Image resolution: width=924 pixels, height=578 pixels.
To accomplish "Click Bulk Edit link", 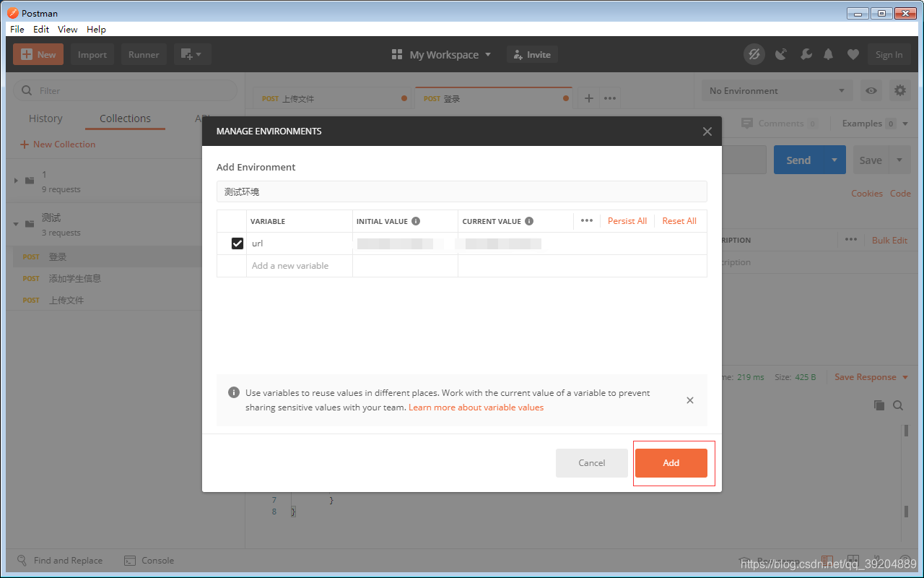I will tap(889, 240).
